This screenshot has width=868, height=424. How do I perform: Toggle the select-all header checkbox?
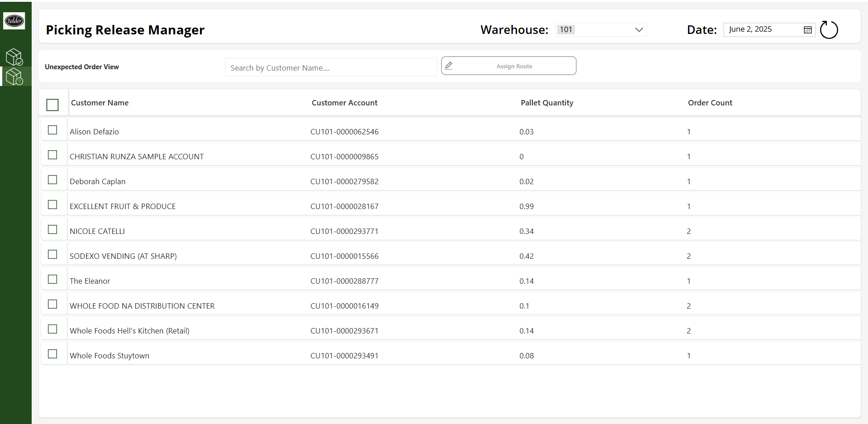pyautogui.click(x=52, y=105)
